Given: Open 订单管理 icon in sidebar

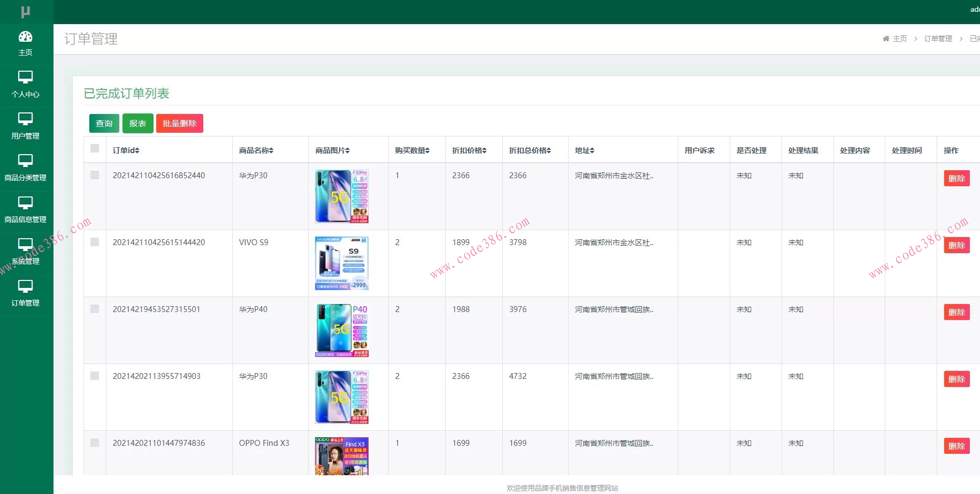Looking at the screenshot, I should click(x=25, y=286).
